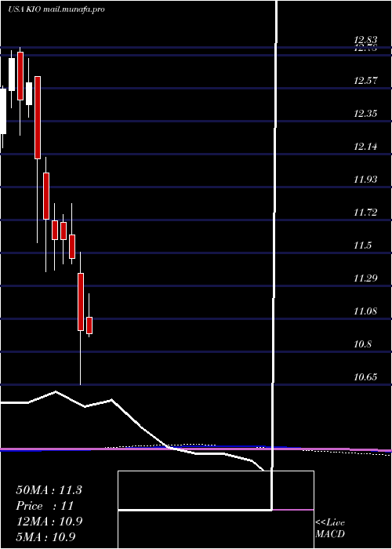The image size is (392, 549).
Task: Click the 12.57 price label
Action: (365, 81)
